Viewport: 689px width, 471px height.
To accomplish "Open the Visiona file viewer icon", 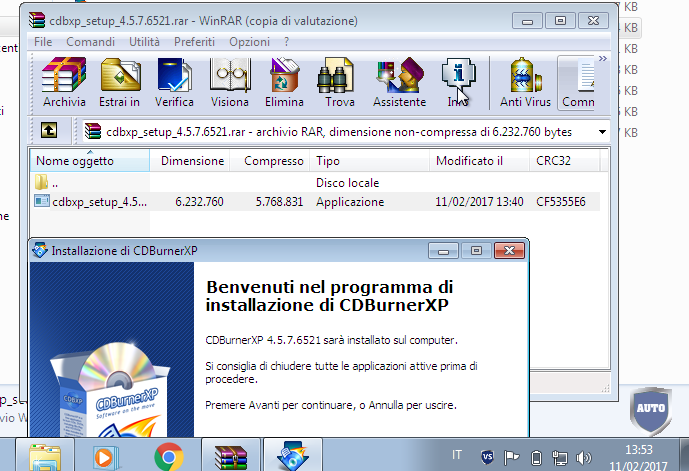I will tap(230, 83).
